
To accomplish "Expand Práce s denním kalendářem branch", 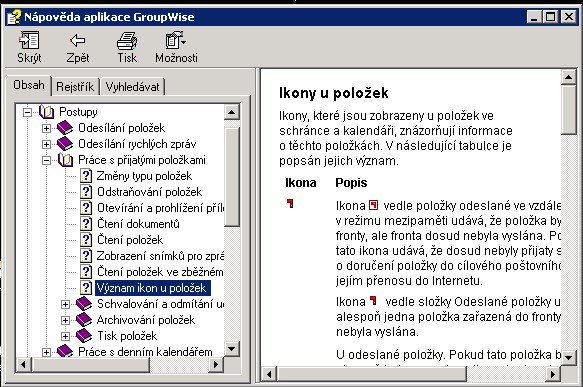I will pyautogui.click(x=46, y=352).
